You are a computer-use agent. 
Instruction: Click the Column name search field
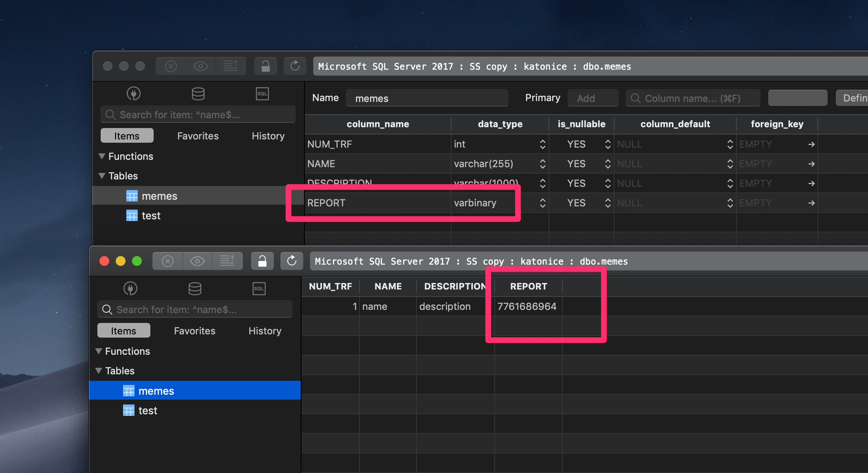pos(693,98)
